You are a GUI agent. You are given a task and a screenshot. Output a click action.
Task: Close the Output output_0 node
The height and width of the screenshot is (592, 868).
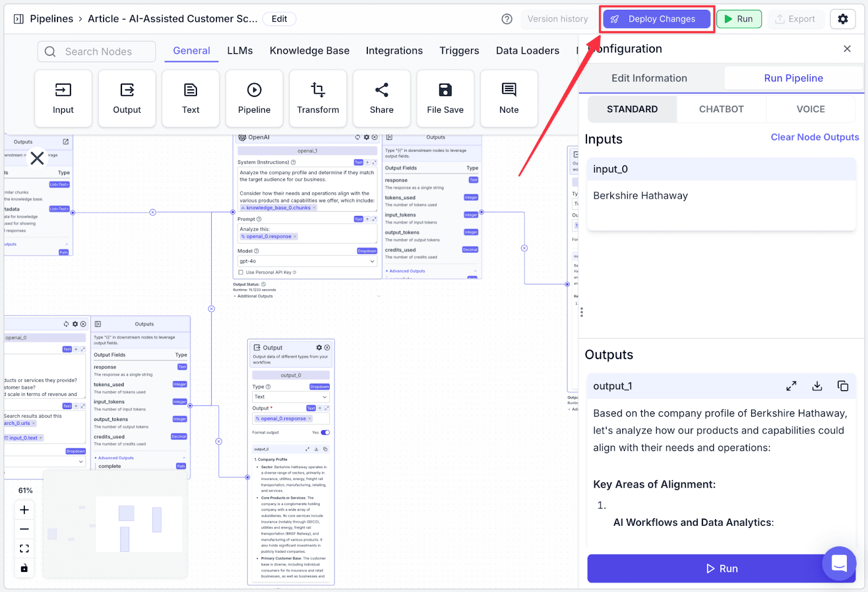[327, 347]
